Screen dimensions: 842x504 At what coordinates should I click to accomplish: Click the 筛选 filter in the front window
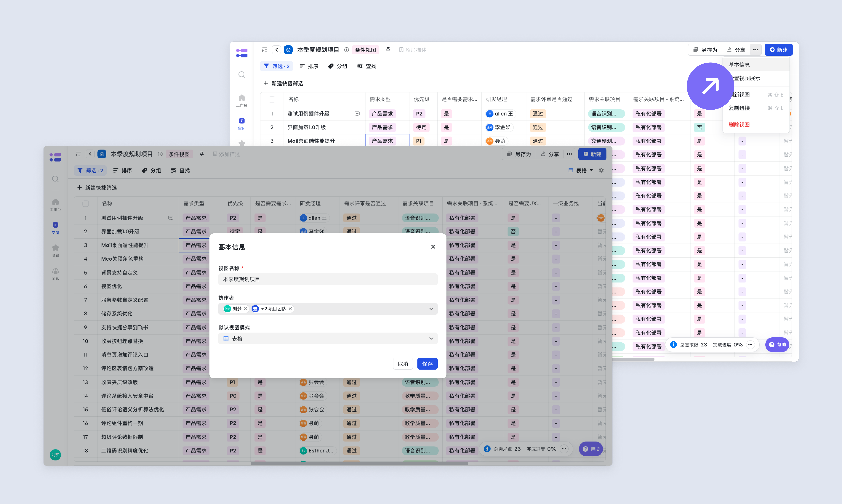coord(90,170)
